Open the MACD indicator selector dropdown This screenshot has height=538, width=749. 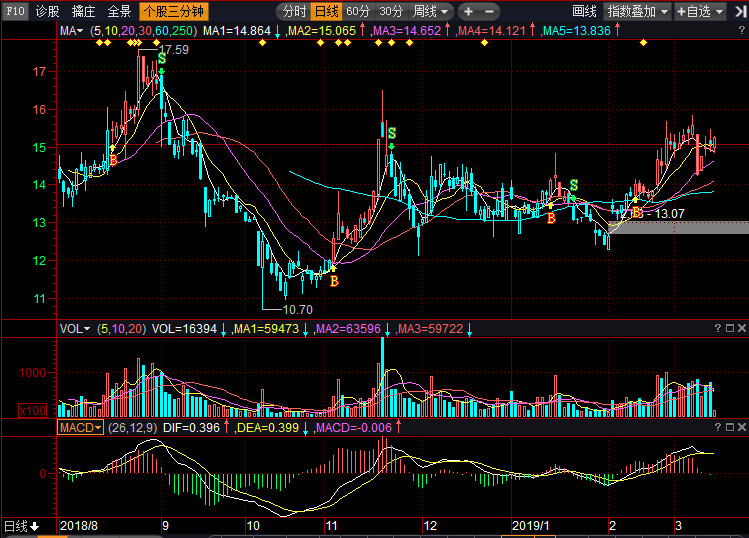[80, 427]
